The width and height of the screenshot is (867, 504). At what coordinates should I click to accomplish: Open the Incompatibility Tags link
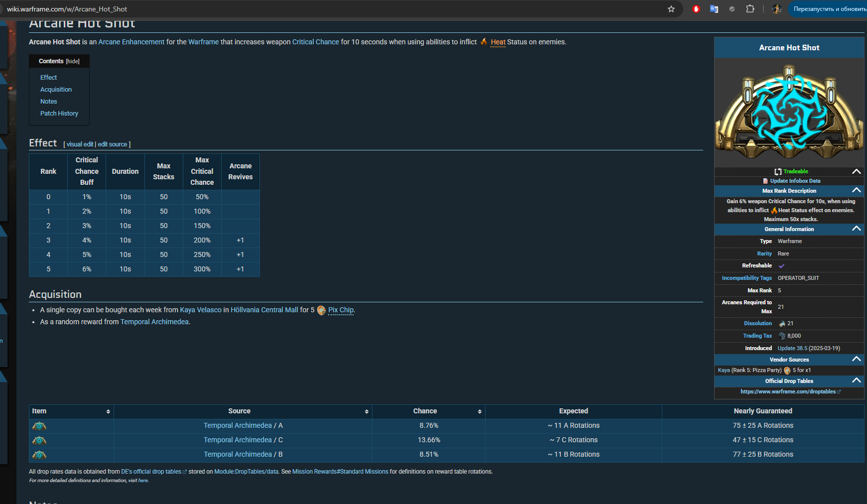tap(747, 278)
